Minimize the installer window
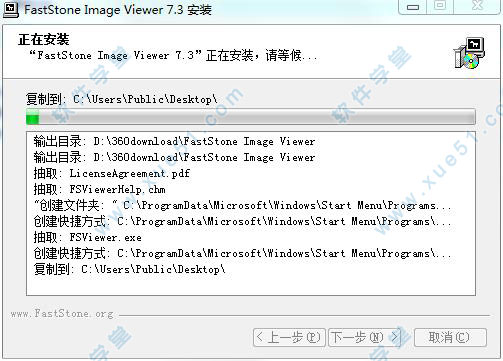This screenshot has height=361, width=503. (x=413, y=7)
